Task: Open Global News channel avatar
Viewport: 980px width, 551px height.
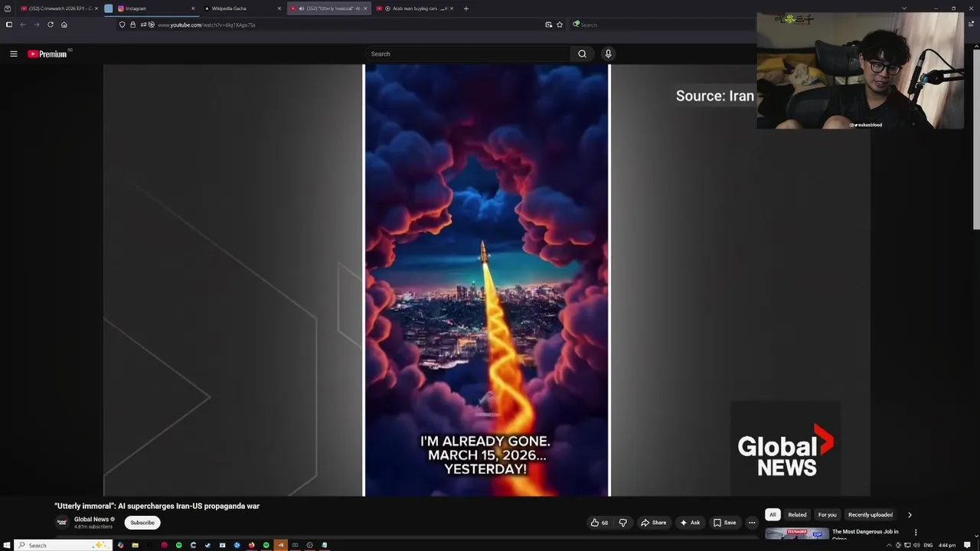Action: pyautogui.click(x=62, y=523)
